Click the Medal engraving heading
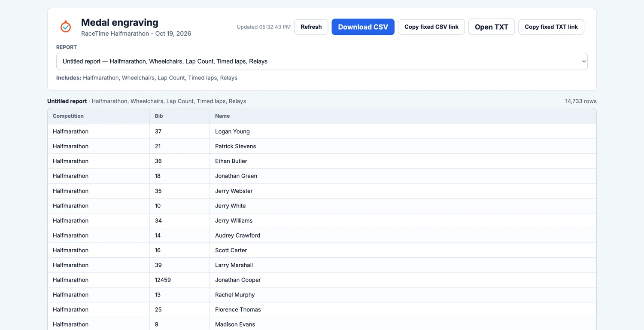 tap(120, 22)
